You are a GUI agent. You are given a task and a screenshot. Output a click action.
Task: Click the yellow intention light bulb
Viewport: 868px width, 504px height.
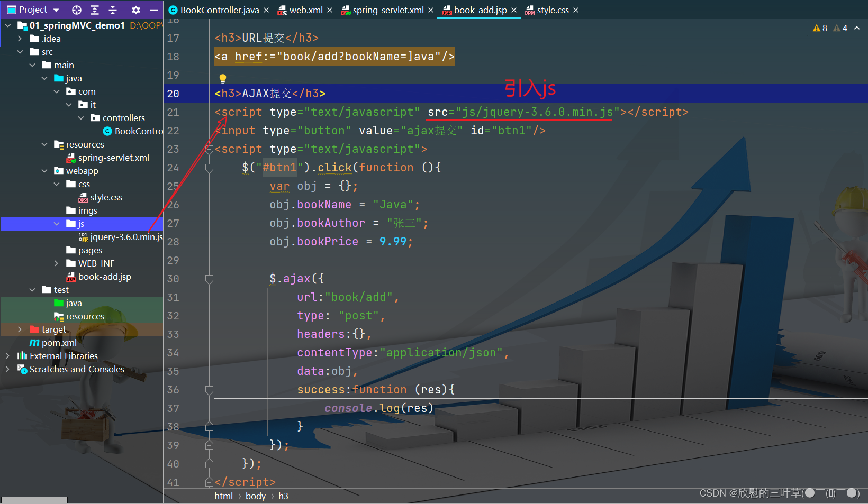click(x=223, y=79)
